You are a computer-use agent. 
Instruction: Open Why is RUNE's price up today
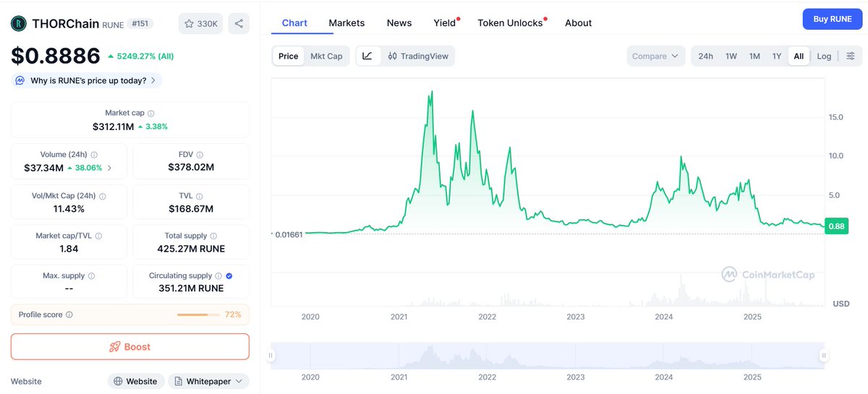click(x=87, y=80)
